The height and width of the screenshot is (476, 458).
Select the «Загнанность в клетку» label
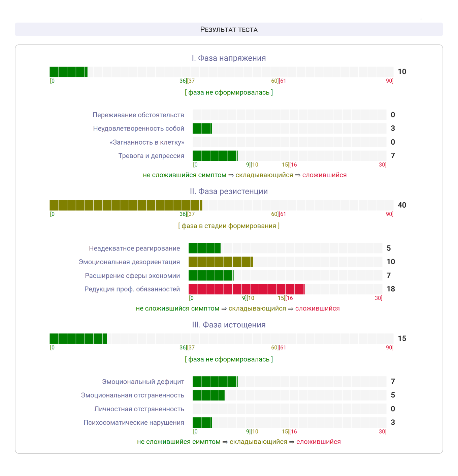tap(147, 142)
